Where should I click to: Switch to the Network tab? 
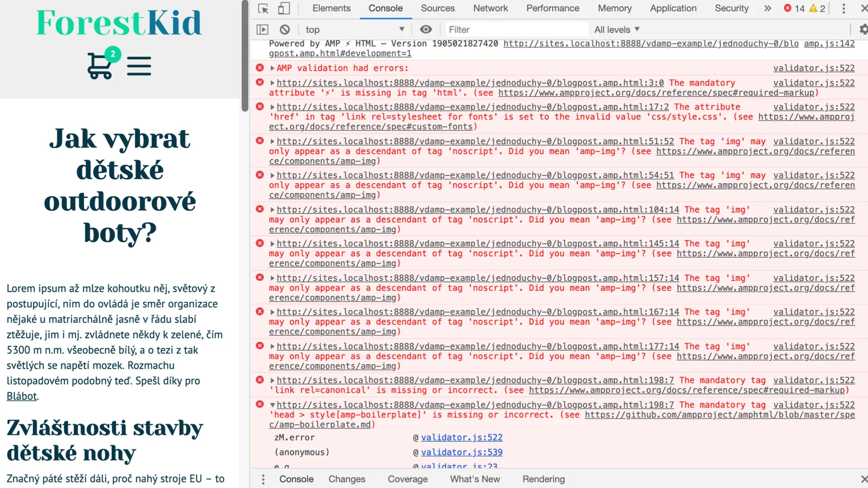490,9
